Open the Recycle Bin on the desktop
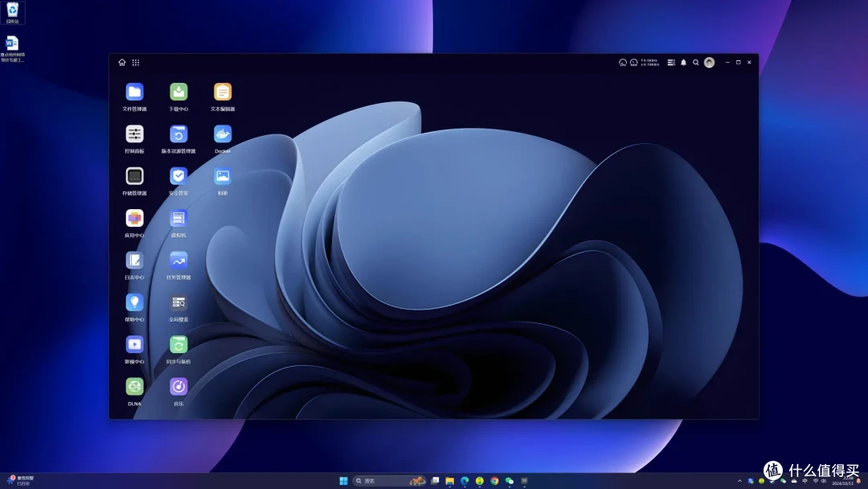The image size is (868, 489). 13,13
